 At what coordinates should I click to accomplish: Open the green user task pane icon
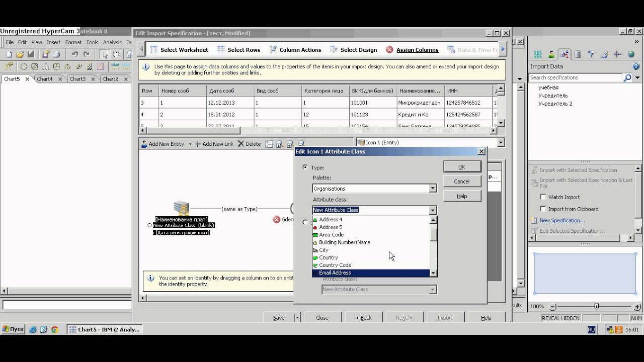[551, 54]
